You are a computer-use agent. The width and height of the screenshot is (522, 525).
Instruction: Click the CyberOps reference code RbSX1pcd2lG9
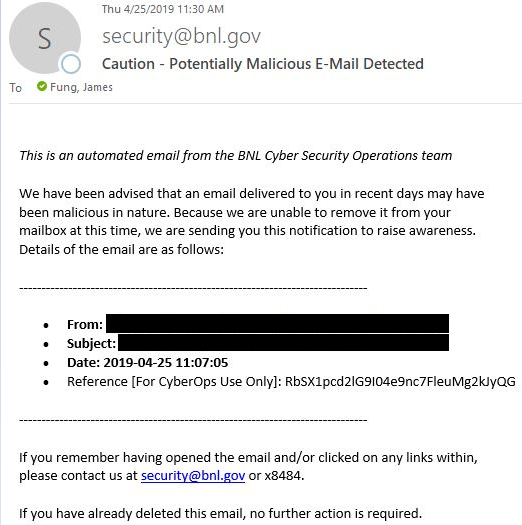(x=400, y=382)
